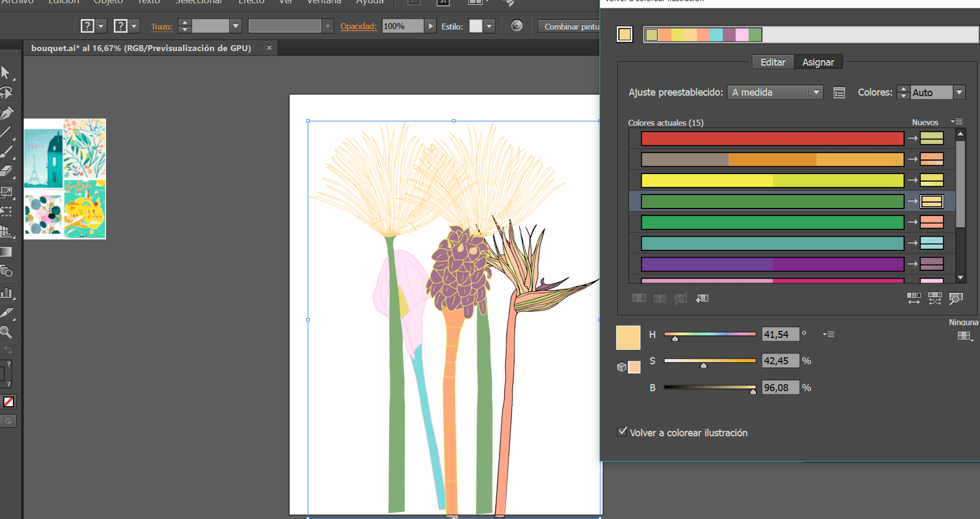Screen dimensions: 980x519
Task: Toggle arrow for the orange color row
Action: 912,159
